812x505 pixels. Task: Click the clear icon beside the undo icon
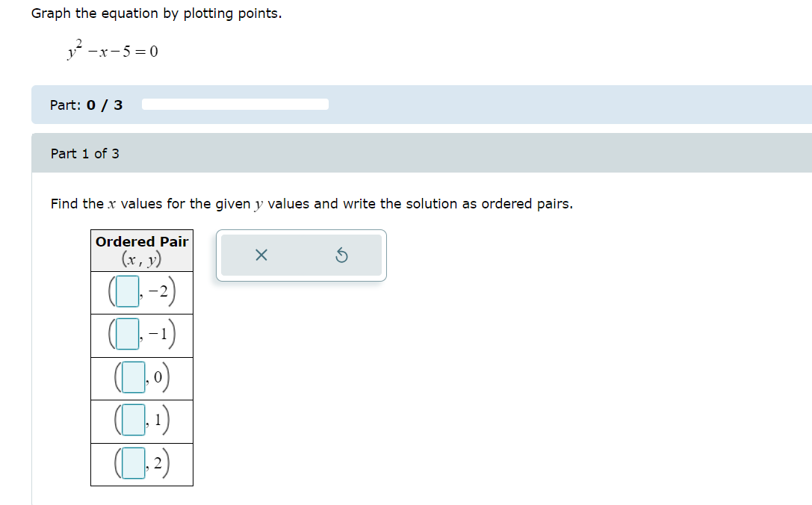(261, 255)
